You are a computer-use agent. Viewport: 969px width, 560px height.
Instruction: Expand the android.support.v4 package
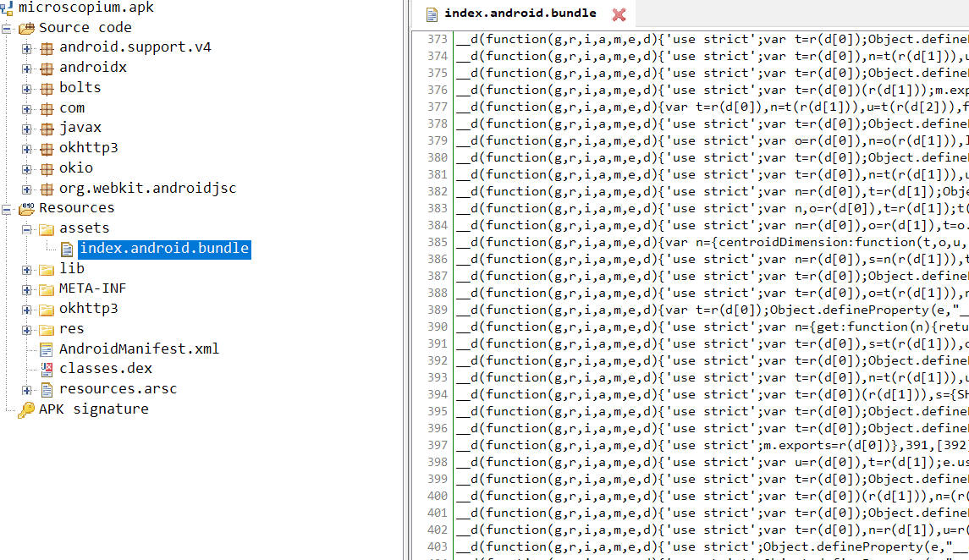(x=26, y=48)
